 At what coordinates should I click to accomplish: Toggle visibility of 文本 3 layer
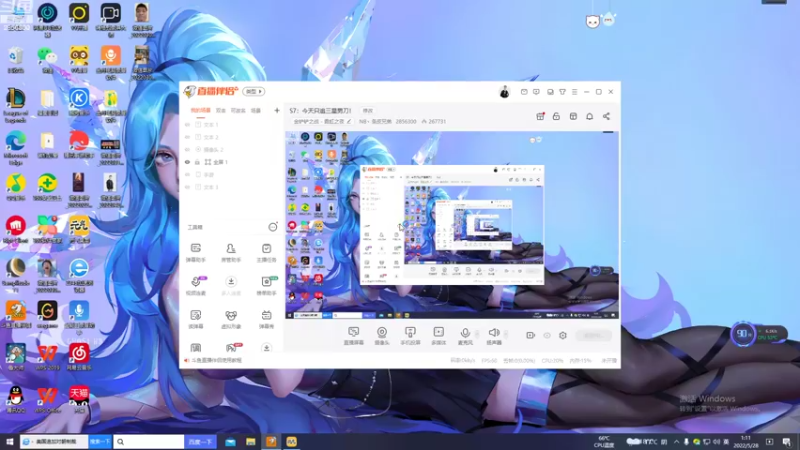187,187
